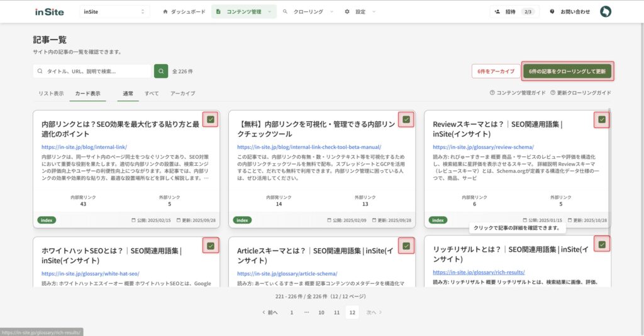
Task: Select the アーカイブ filter tab
Action: coord(183,93)
